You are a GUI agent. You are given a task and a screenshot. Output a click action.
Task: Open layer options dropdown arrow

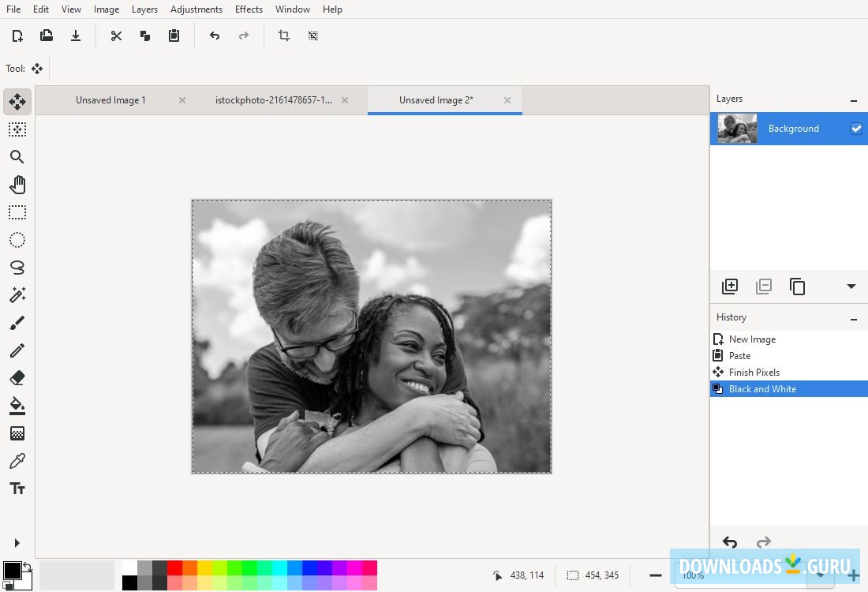pos(851,287)
